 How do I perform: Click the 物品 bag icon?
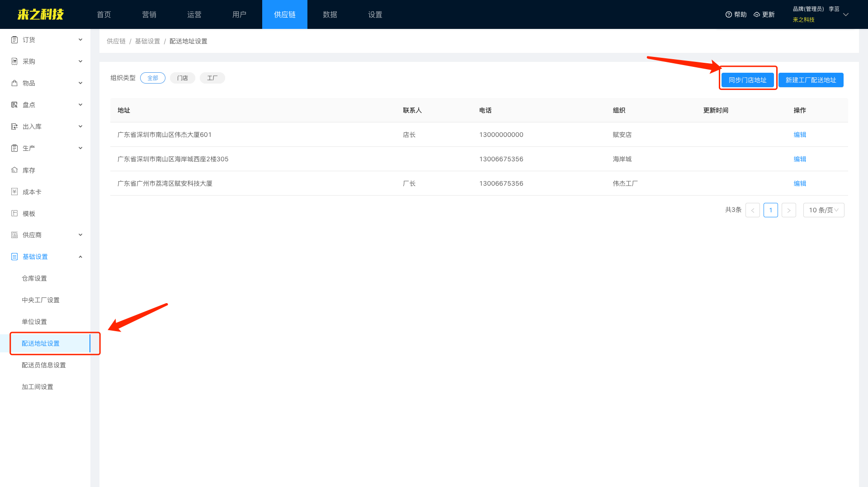point(14,83)
